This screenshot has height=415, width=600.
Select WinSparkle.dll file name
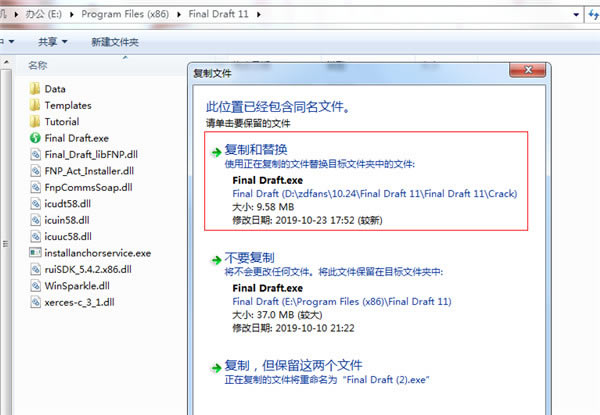pyautogui.click(x=77, y=286)
